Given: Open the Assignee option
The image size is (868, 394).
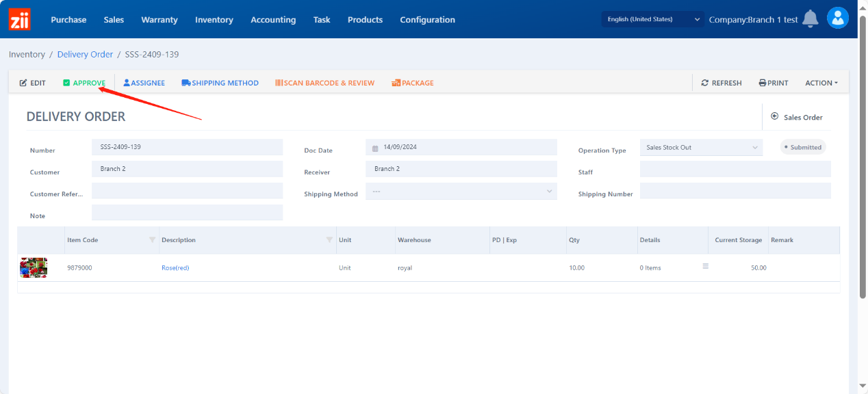Looking at the screenshot, I should coord(144,83).
